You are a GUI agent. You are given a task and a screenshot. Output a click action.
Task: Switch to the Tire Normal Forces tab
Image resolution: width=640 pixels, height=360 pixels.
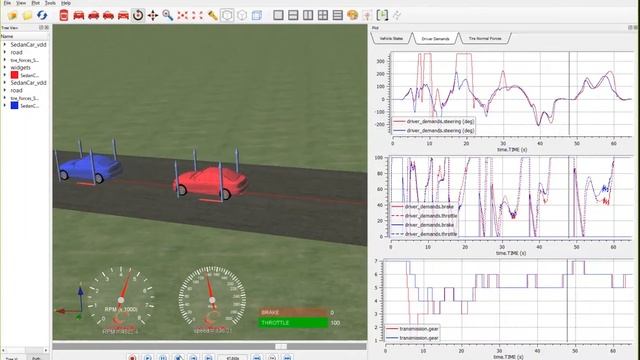click(484, 38)
